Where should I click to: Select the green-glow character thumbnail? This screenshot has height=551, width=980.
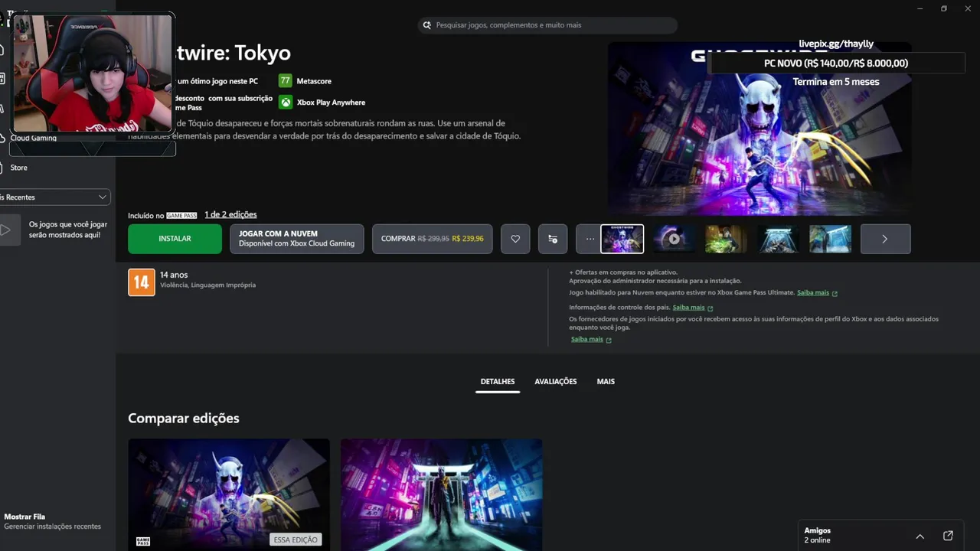(x=726, y=239)
